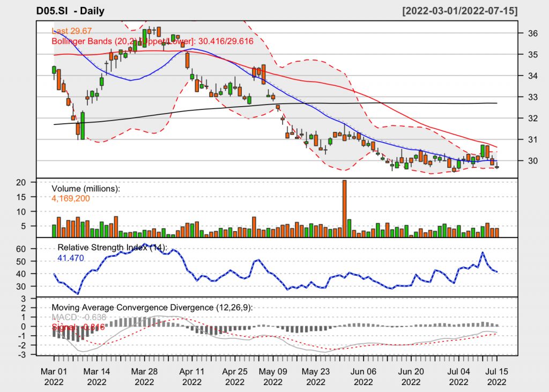Viewport: 549px width, 392px height.
Task: Click the 33 price axis label
Action: point(533,97)
